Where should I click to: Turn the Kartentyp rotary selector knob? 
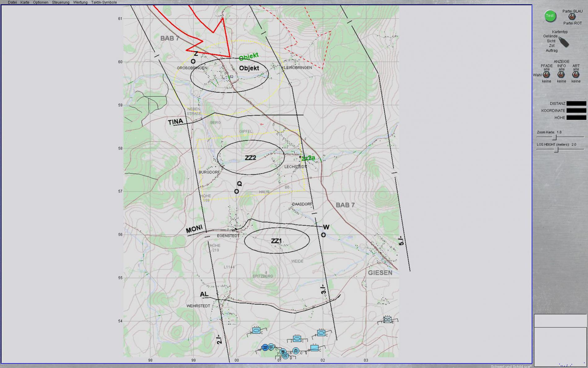coord(564,42)
